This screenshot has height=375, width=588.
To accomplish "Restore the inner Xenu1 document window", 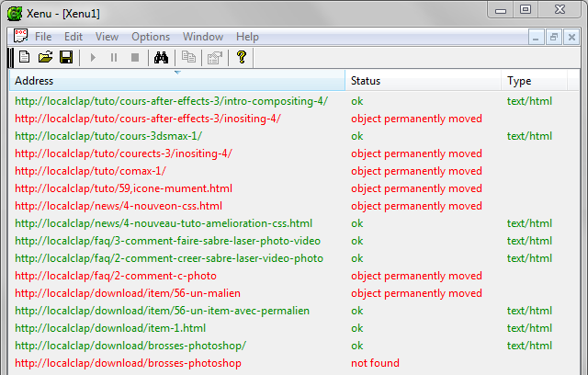I will click(x=553, y=37).
